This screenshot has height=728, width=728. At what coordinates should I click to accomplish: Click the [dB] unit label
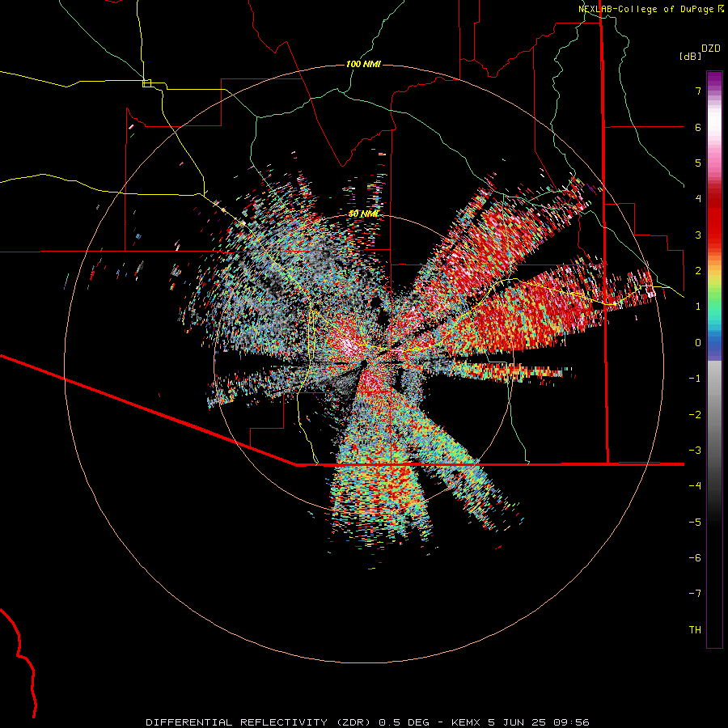[690, 56]
